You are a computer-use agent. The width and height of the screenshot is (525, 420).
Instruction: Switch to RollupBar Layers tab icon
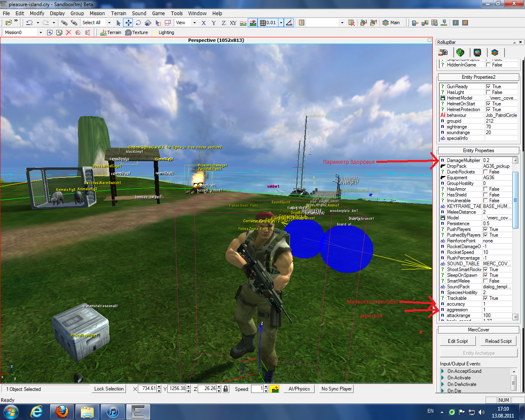pos(495,52)
